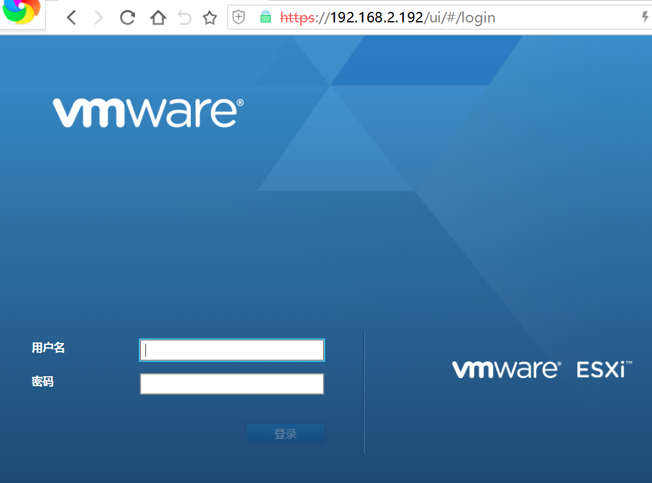This screenshot has width=652, height=483.
Task: Go to the browser home page icon
Action: coord(158,17)
